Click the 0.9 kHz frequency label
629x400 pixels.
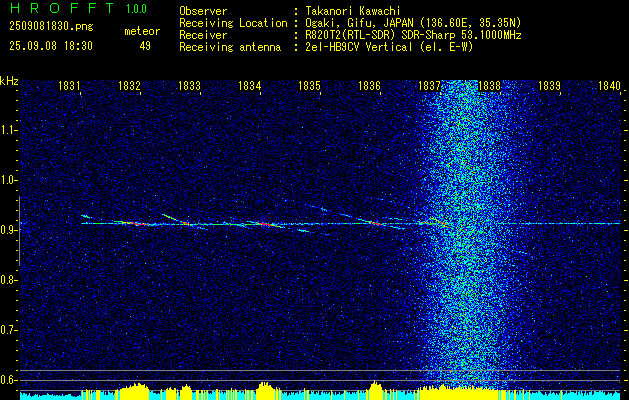(8, 230)
